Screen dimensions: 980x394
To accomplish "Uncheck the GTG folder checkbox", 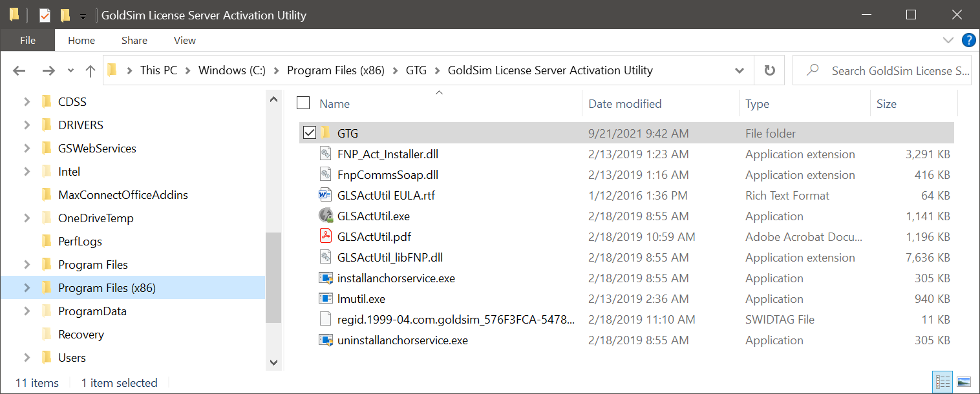I will click(x=310, y=133).
